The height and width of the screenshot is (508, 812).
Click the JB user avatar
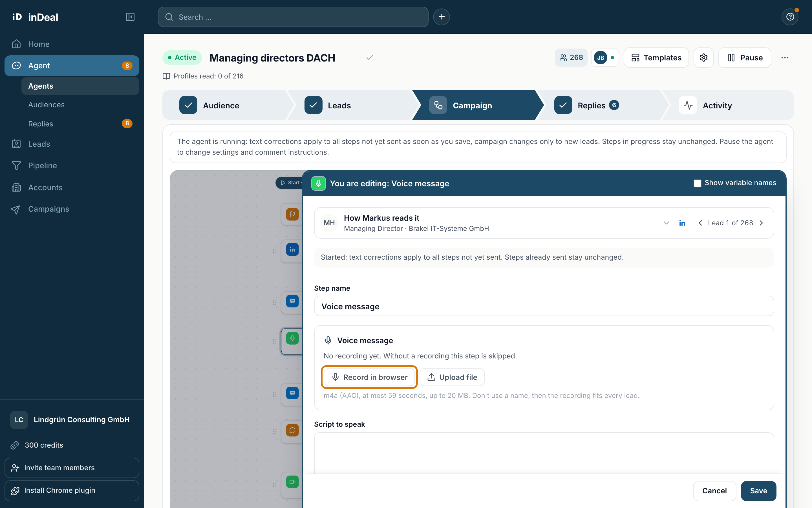pos(601,58)
